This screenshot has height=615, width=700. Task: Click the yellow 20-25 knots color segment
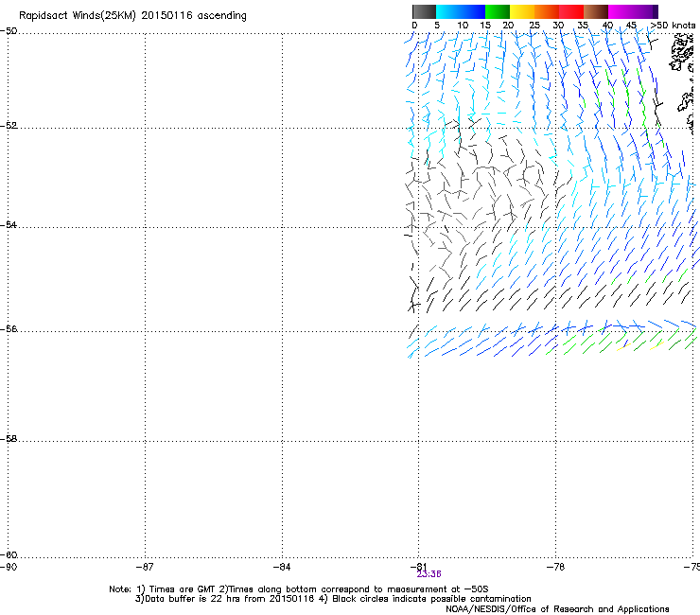(522, 11)
